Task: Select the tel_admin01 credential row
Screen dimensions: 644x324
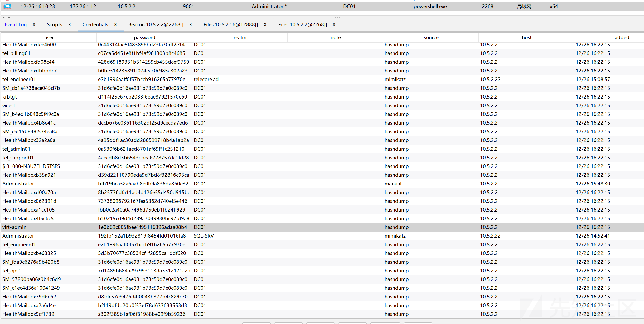Action: [322, 149]
